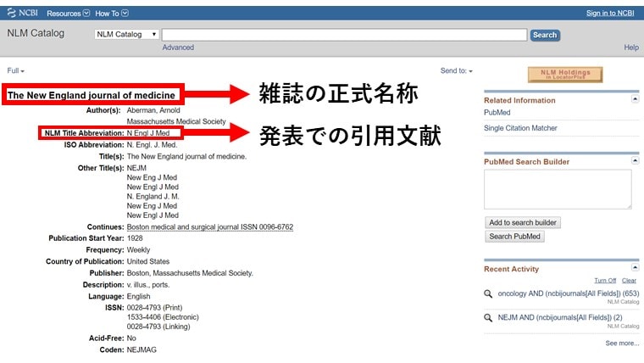Click the NLM Holdings in LocatorPlus button
Viewport: 644px width, 363px height.
pyautogui.click(x=565, y=75)
